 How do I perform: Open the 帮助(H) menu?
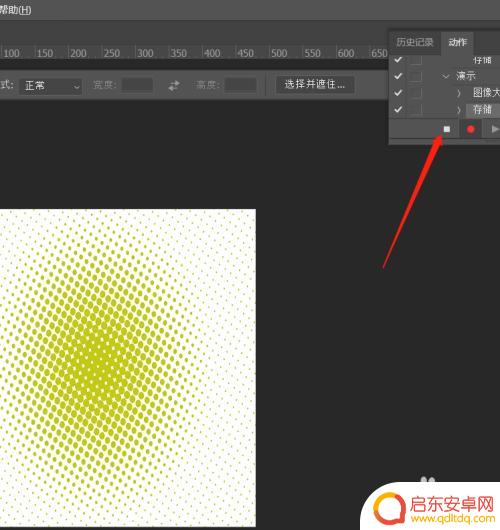pos(15,10)
